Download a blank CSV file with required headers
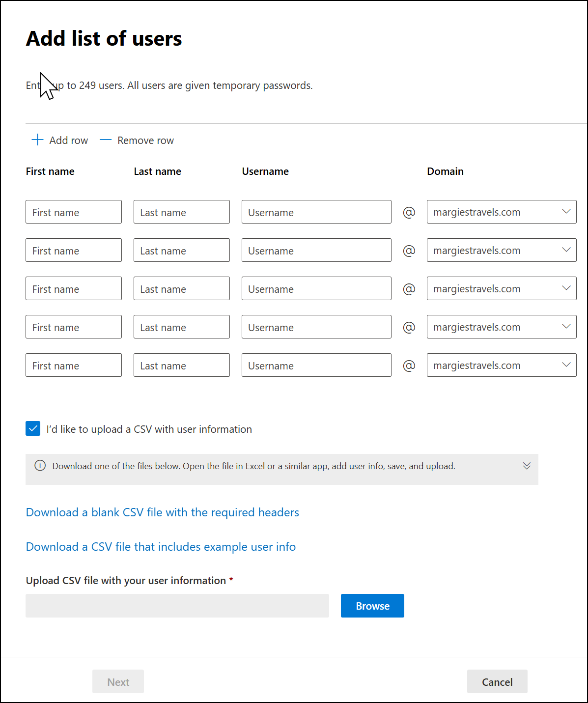 pos(162,512)
